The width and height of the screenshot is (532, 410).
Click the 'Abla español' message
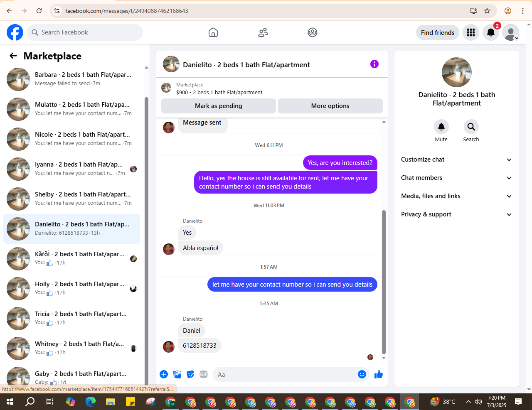click(x=201, y=248)
